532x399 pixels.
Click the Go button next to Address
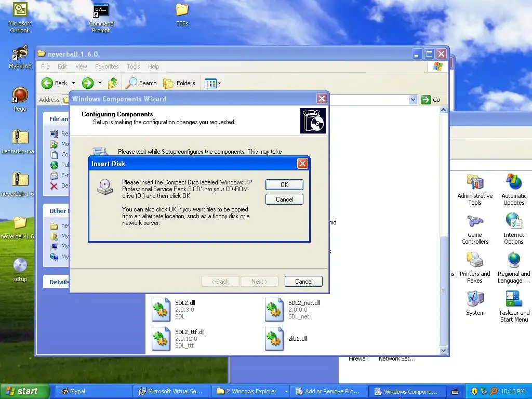431,100
